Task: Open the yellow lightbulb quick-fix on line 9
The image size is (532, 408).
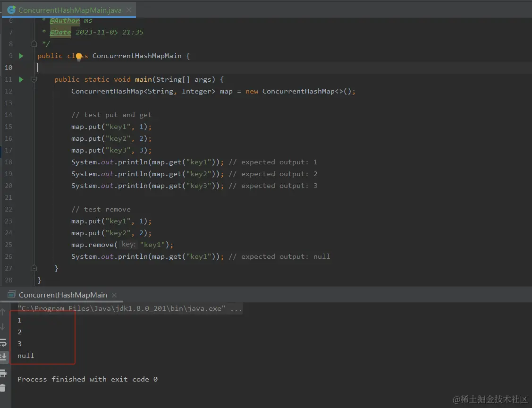Action: click(x=79, y=56)
